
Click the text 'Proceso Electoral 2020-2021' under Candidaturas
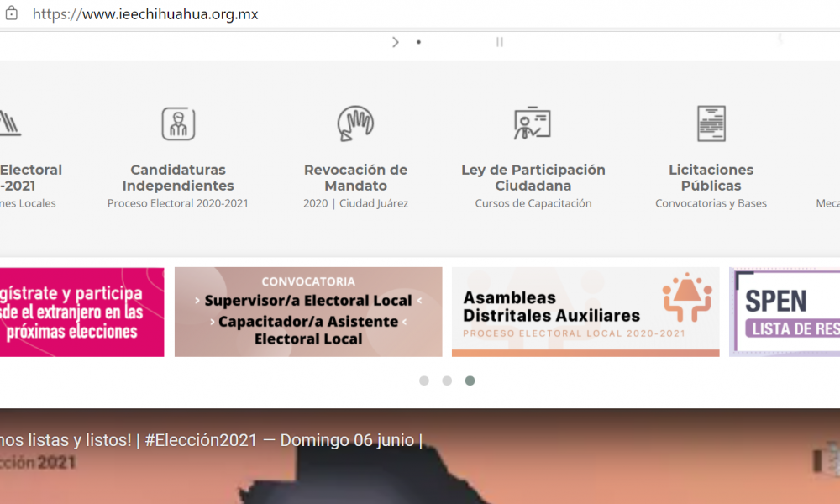tap(178, 203)
